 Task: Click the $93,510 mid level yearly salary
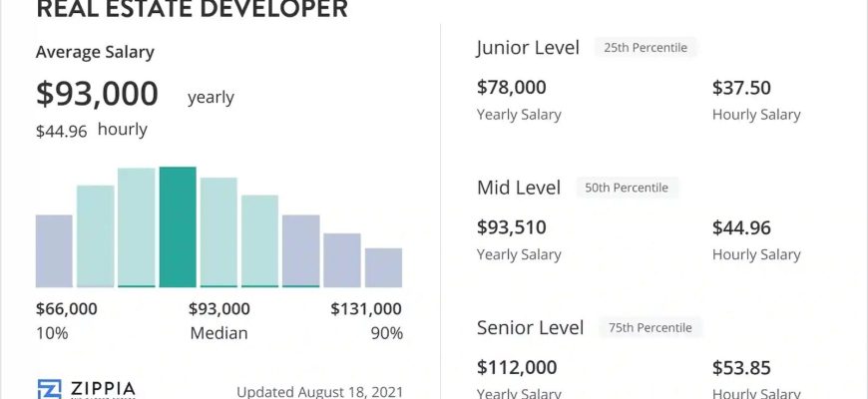coord(512,227)
